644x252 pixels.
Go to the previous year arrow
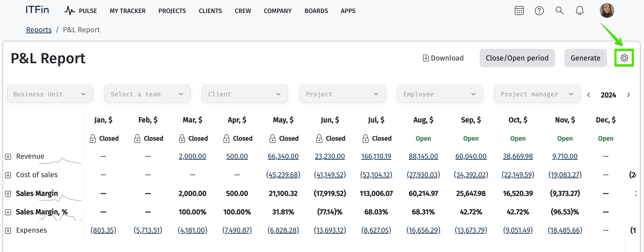coord(589,95)
